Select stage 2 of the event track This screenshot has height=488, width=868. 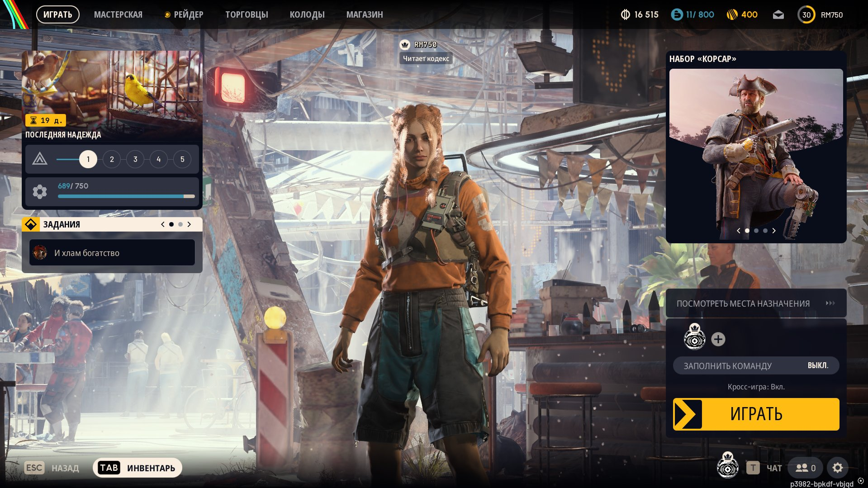point(112,159)
